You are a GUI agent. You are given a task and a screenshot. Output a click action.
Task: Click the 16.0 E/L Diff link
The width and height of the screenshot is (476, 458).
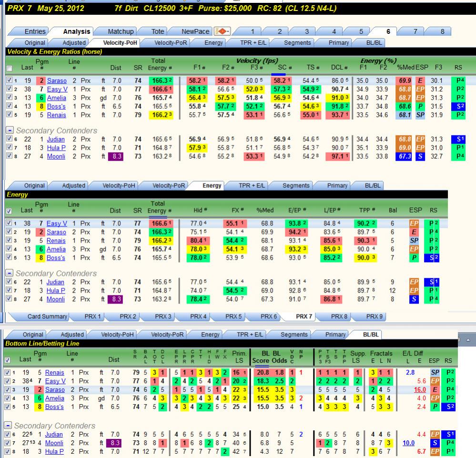(420, 389)
